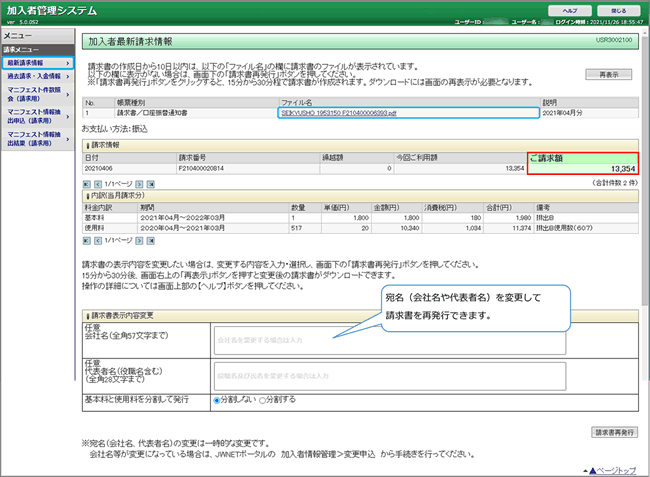Screen dimensions: 650x477
Task: Open the SEIKYUSHO pdf file link
Action: pos(339,113)
